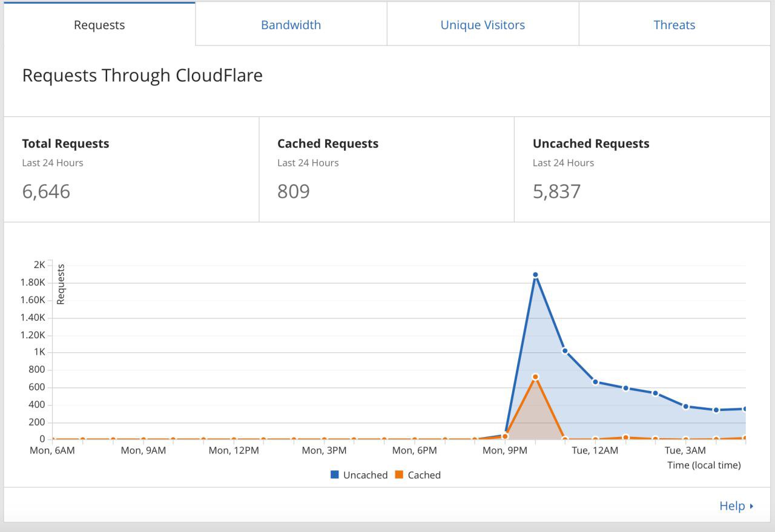Click the active Requests tab
775x532 pixels.
point(99,25)
